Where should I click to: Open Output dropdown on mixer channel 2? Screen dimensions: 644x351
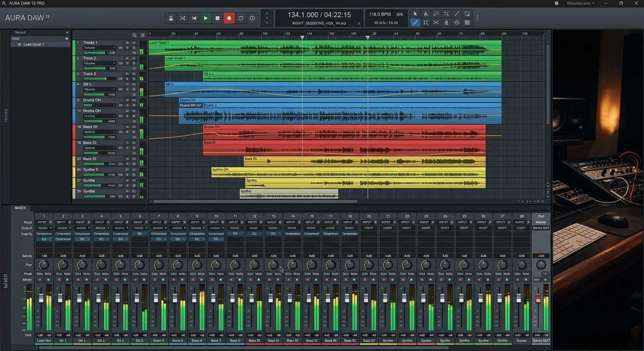click(63, 228)
